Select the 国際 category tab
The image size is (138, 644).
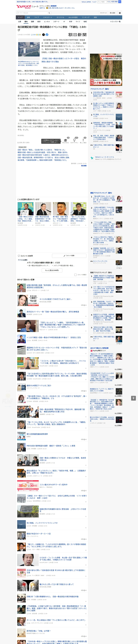click(32, 21)
